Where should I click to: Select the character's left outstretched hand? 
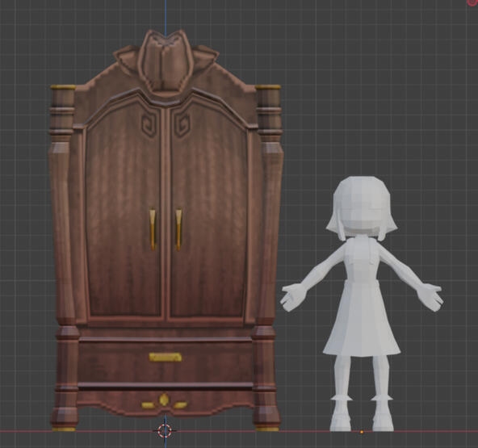(294, 297)
